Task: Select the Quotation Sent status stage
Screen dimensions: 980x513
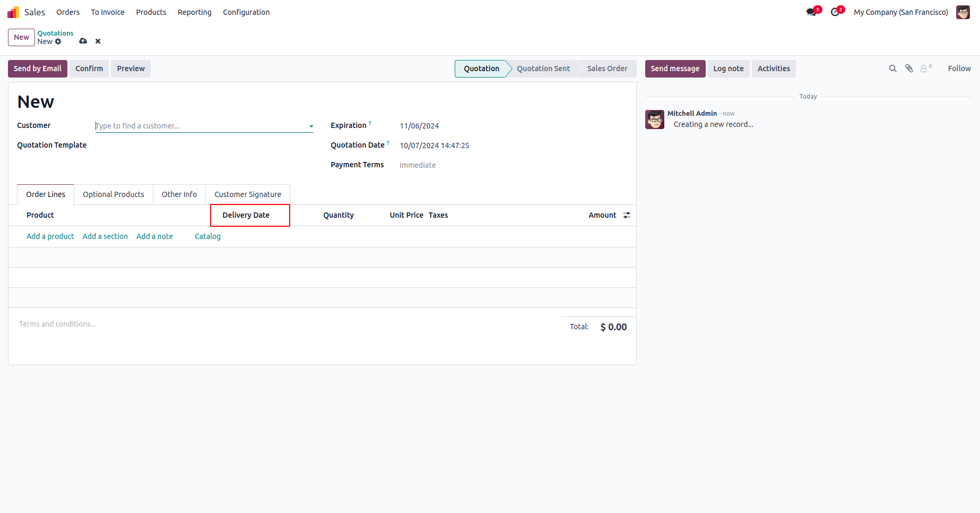Action: pos(543,69)
